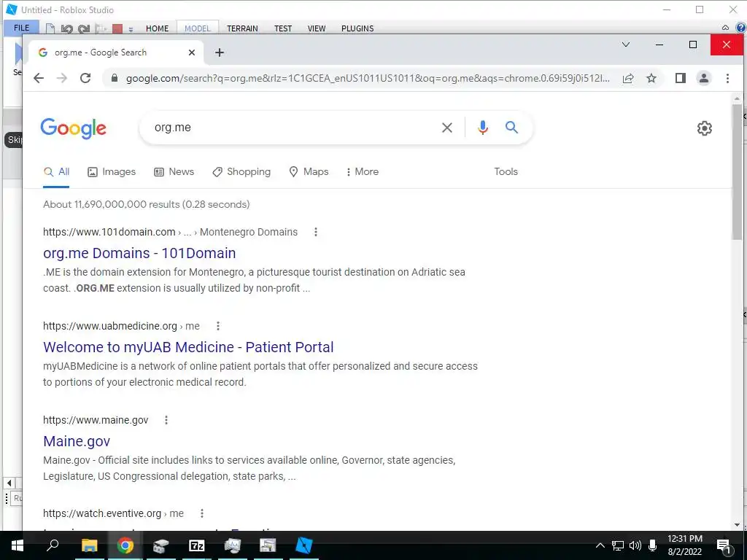Click New file icon in Roblox Studio

point(50,28)
